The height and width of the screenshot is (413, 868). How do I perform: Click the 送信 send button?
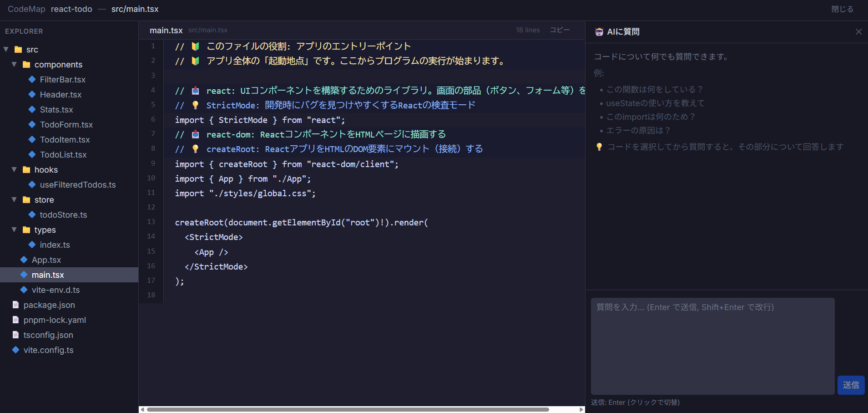851,385
